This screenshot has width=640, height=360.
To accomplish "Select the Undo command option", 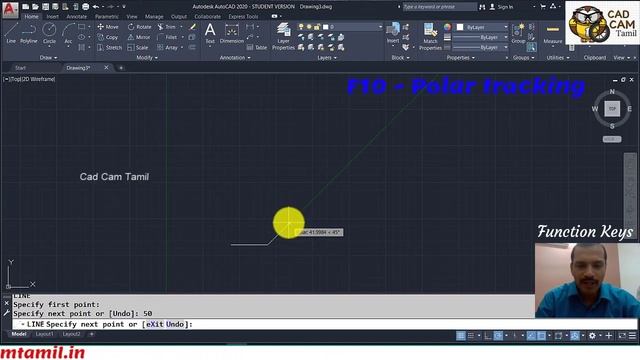I will (175, 324).
